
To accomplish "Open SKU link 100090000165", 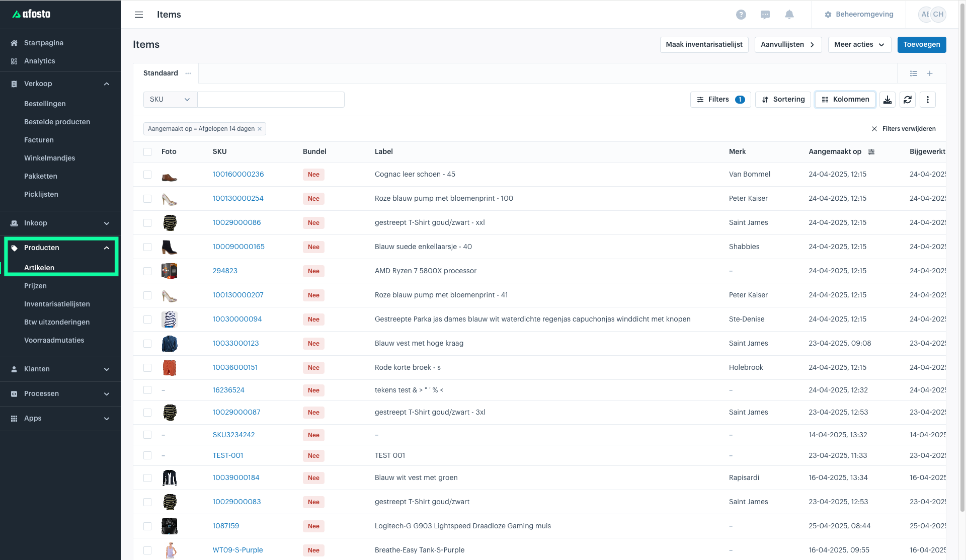I will [238, 247].
